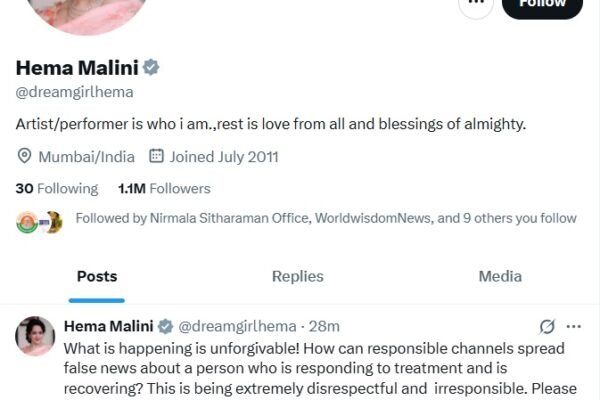Screen dimensions: 600x400
Task: Open the tweet's 28m timestamp link
Action: click(x=325, y=326)
